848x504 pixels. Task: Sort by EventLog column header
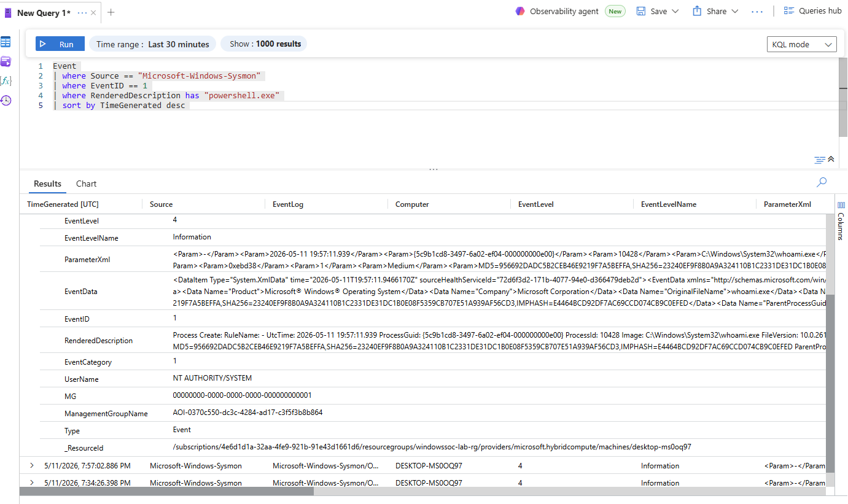[x=288, y=204]
